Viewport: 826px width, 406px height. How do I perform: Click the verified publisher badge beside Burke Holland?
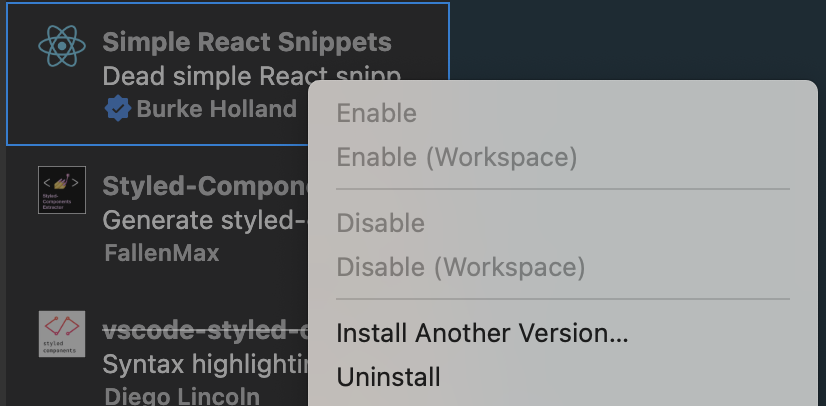tap(118, 109)
